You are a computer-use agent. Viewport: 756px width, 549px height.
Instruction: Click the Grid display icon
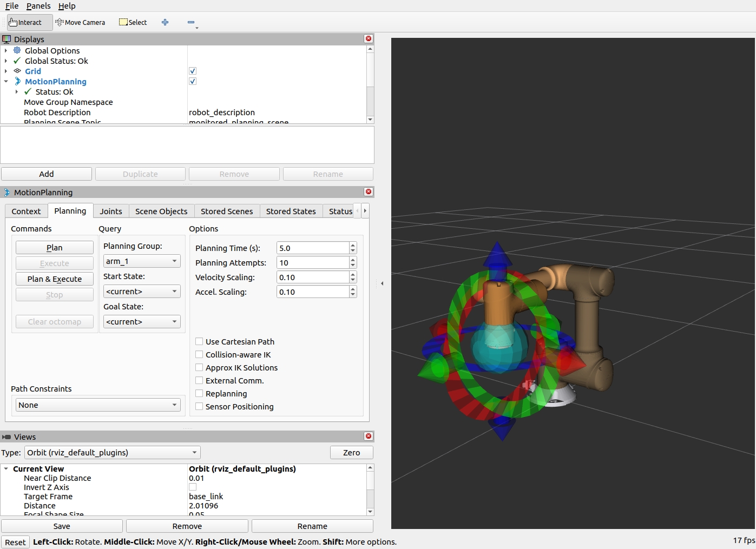pyautogui.click(x=17, y=71)
